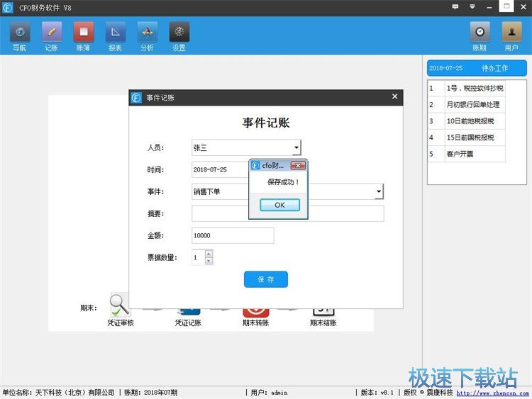Viewport: 532px width, 399px height.
Task: Click the CFO logo in main title bar
Action: point(8,8)
